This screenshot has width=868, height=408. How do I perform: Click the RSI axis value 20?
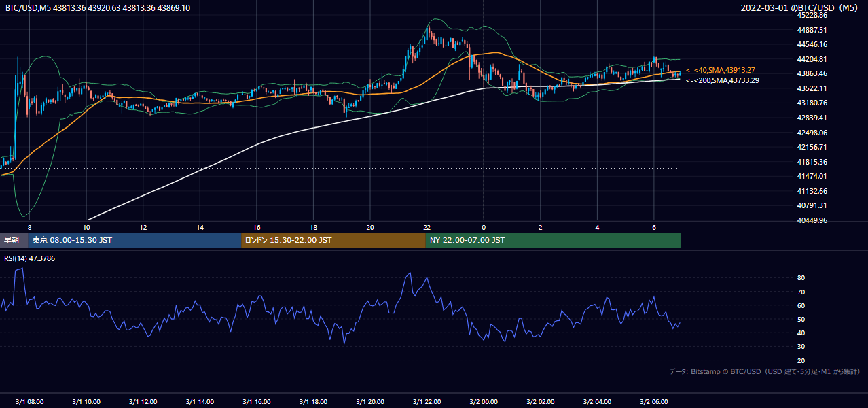tap(801, 360)
